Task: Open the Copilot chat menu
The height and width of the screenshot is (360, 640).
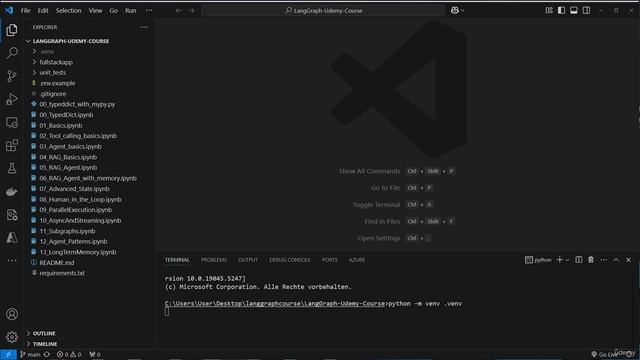Action: tap(458, 11)
